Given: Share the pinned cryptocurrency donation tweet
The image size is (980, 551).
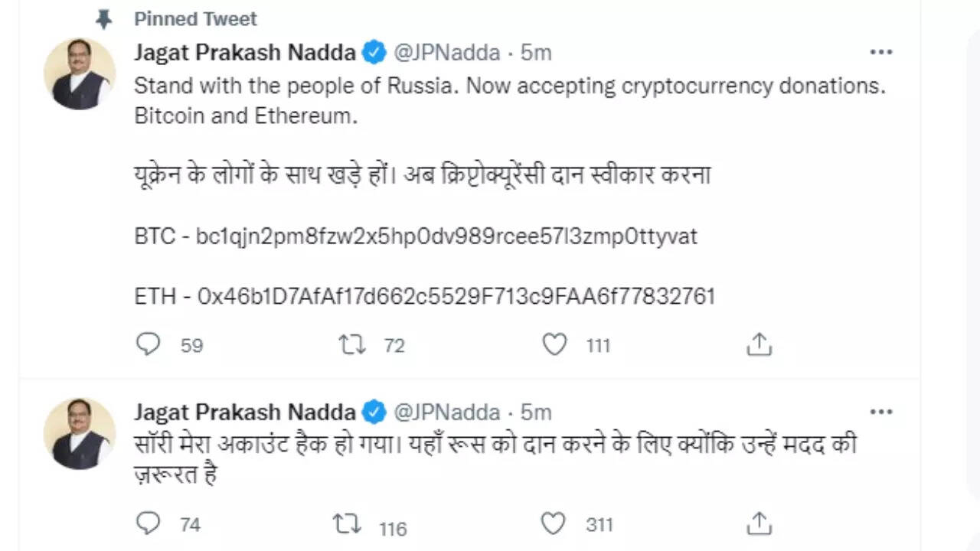Looking at the screenshot, I should coord(759,345).
